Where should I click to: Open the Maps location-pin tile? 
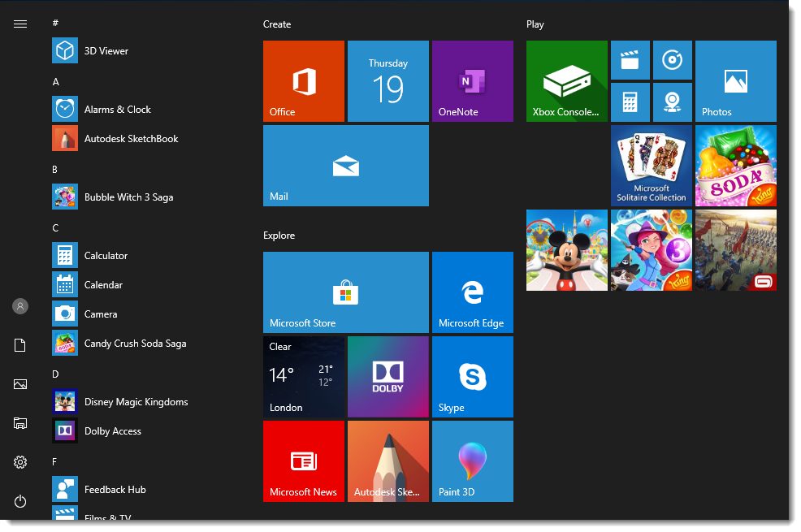click(673, 102)
